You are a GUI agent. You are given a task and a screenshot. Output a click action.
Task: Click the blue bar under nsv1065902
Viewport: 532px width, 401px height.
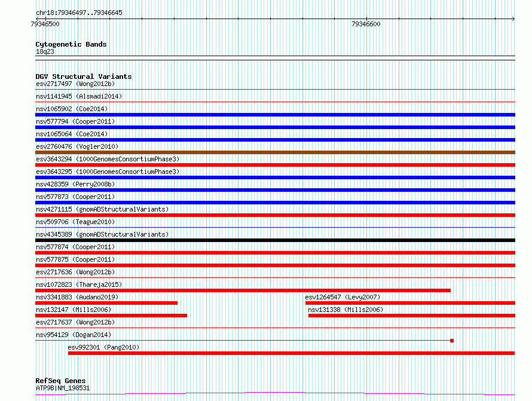click(x=275, y=115)
